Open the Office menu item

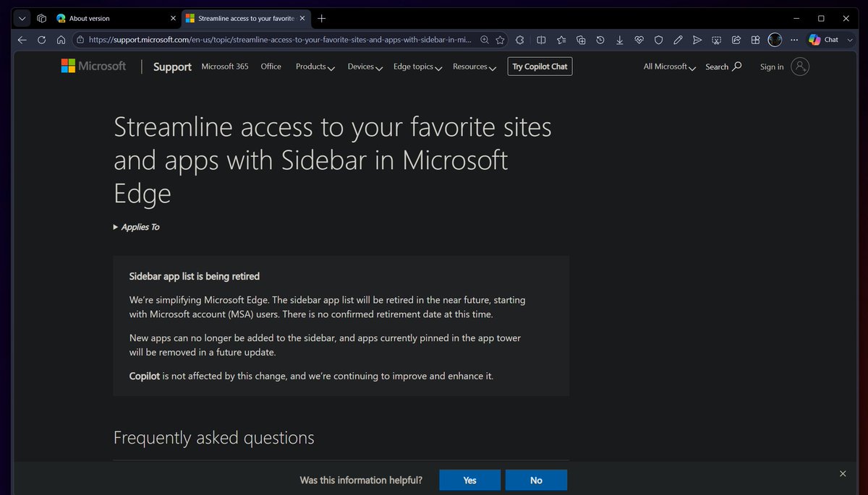point(271,66)
